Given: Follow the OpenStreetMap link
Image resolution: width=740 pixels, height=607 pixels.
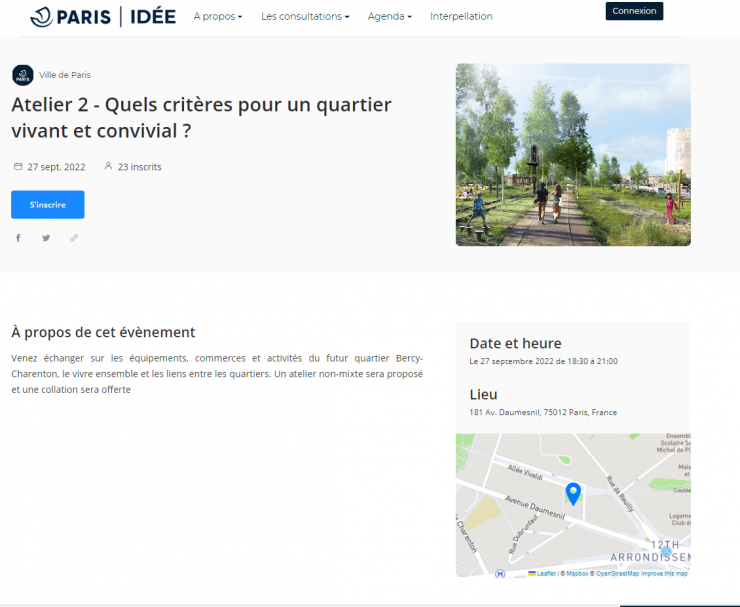Looking at the screenshot, I should tap(617, 574).
